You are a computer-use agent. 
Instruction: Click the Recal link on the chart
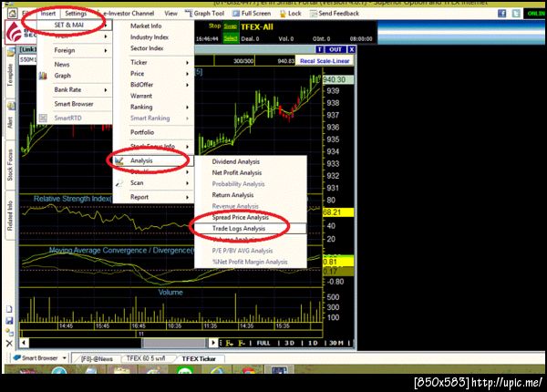click(x=307, y=61)
